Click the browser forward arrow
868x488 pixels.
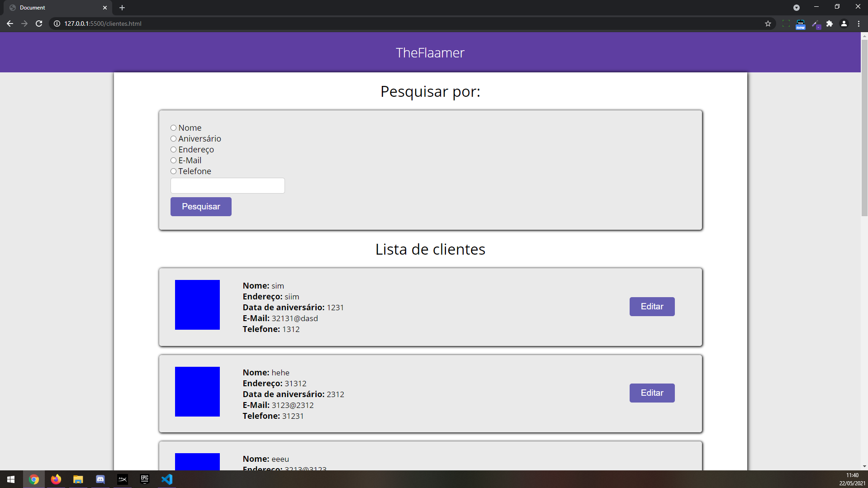point(24,24)
